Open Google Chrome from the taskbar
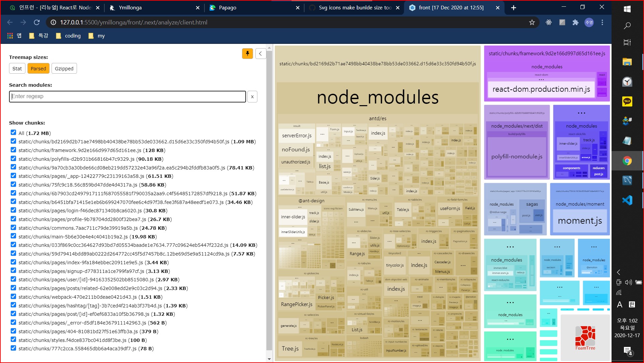The width and height of the screenshot is (644, 363). tap(627, 161)
